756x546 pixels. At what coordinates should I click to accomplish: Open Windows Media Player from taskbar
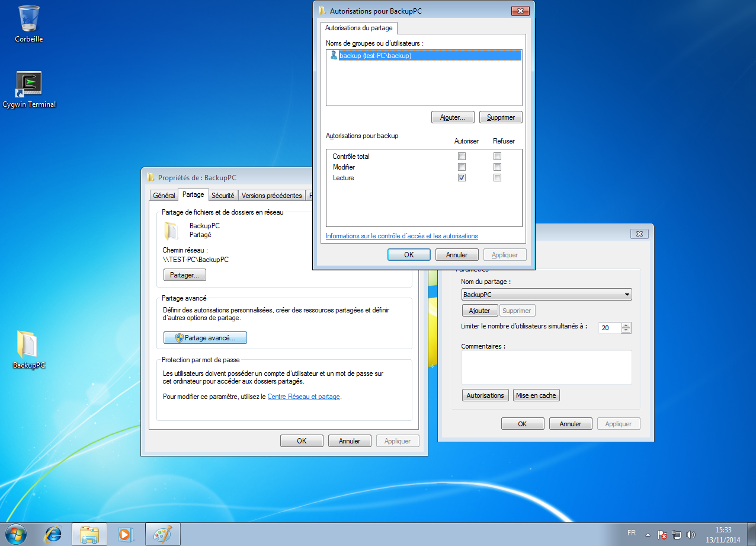coord(125,534)
